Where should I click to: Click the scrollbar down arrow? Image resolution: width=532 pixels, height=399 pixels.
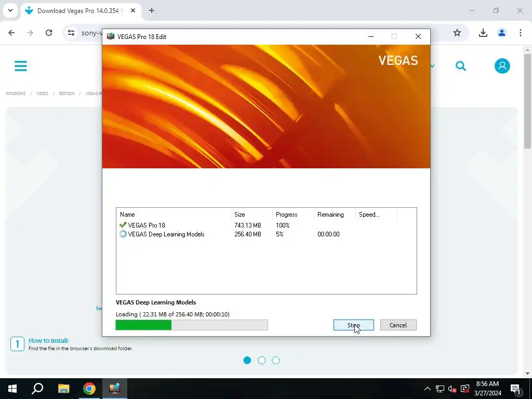pos(527,374)
